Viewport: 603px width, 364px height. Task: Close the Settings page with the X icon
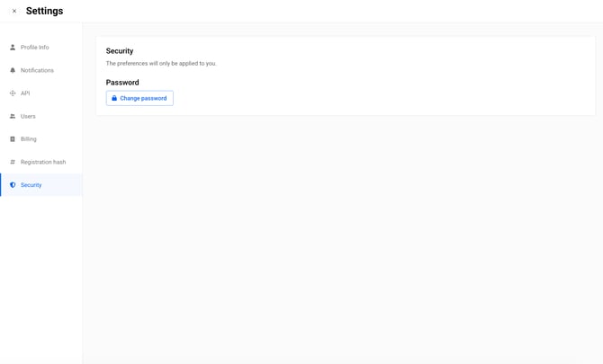pos(14,11)
